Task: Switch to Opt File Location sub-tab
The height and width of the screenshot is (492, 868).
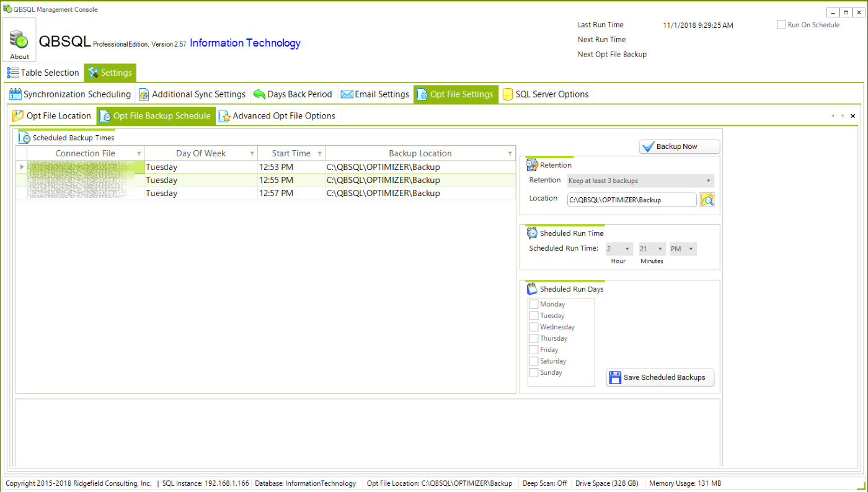Action: [52, 116]
